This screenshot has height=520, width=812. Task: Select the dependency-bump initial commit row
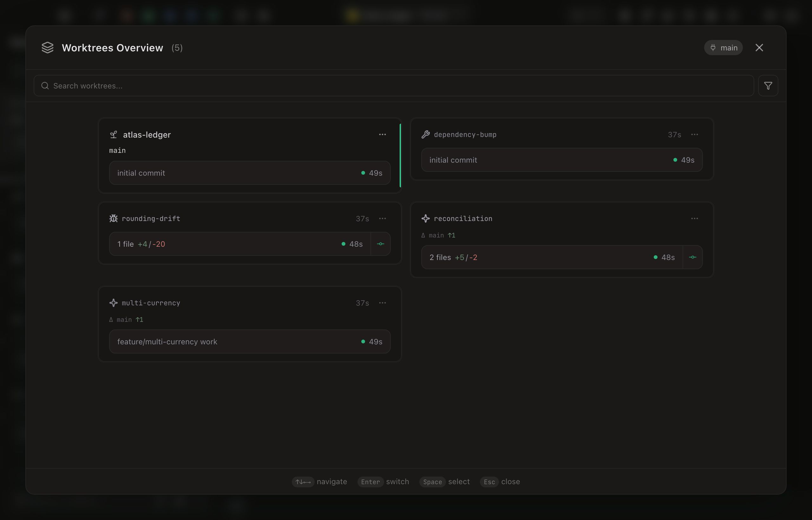coord(562,160)
